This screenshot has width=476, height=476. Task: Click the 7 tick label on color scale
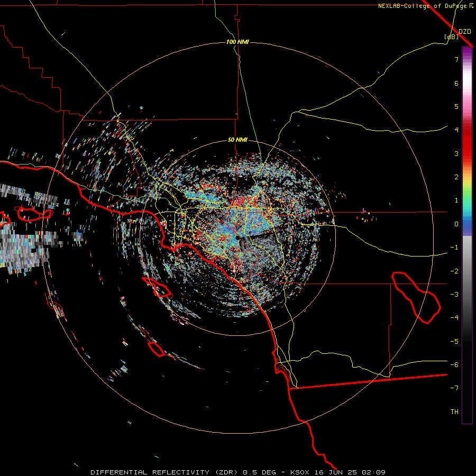click(456, 59)
